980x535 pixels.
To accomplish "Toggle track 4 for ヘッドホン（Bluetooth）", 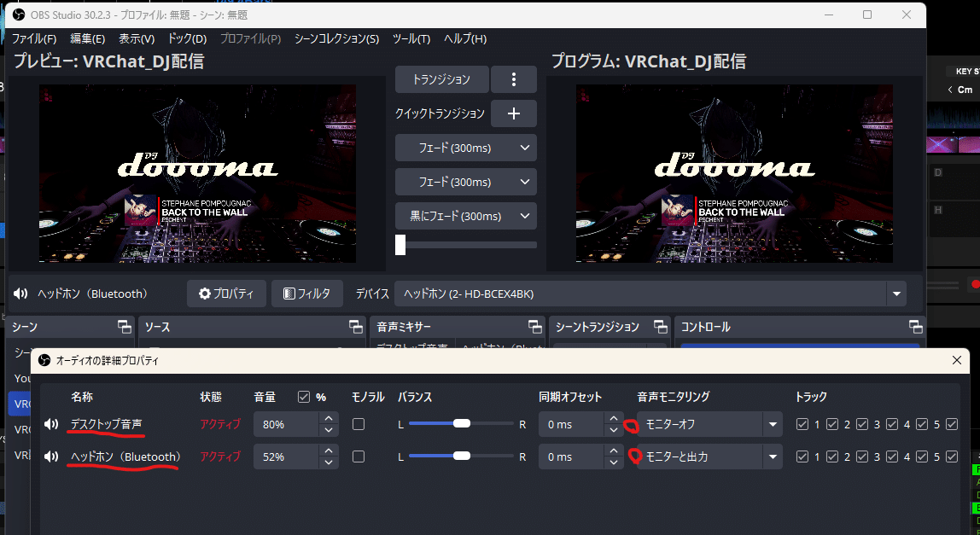I will pyautogui.click(x=892, y=456).
